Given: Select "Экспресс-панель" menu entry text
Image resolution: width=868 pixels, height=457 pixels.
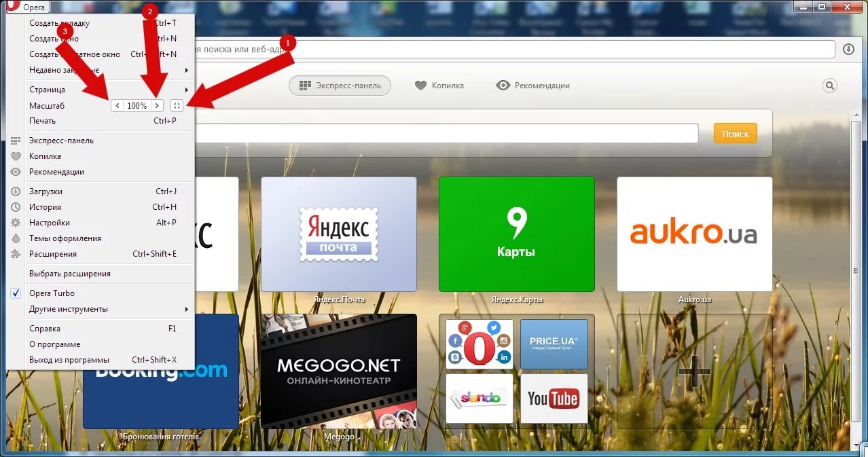Looking at the screenshot, I should pyautogui.click(x=61, y=141).
